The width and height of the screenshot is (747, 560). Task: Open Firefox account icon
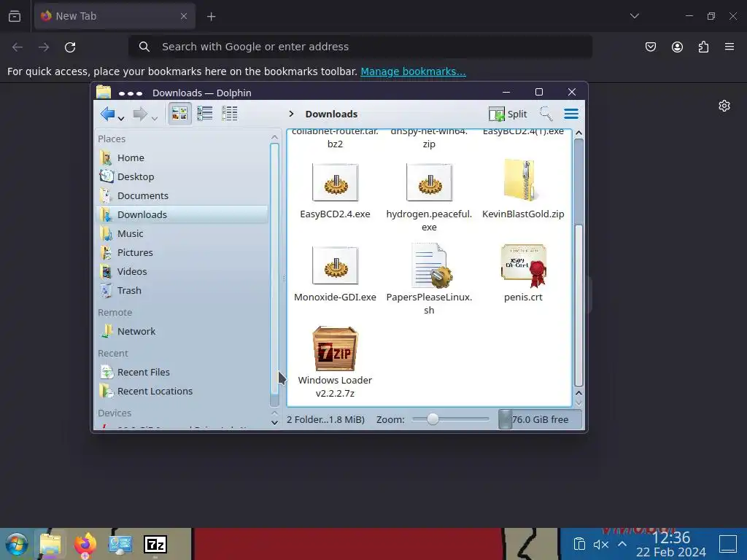[677, 47]
